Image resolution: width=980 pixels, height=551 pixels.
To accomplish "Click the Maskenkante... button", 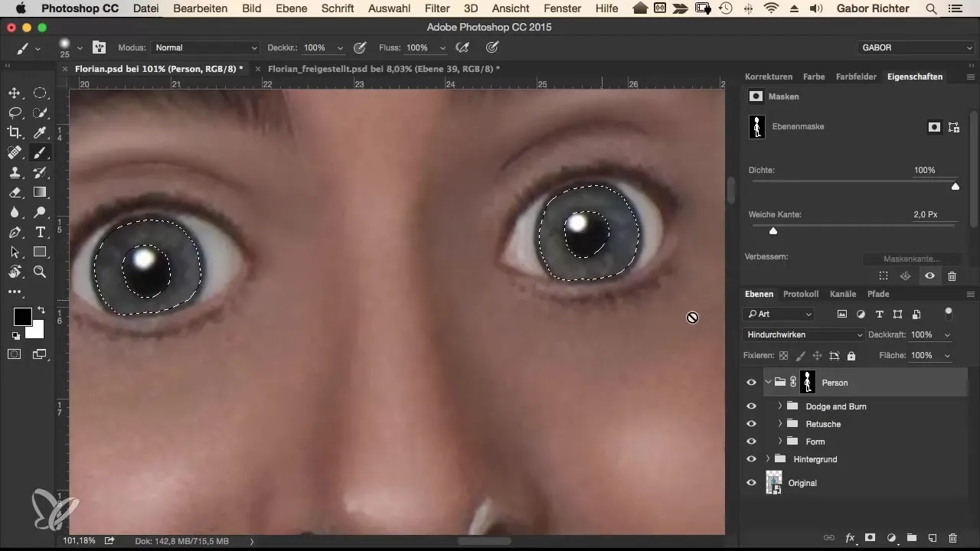I will coord(911,259).
